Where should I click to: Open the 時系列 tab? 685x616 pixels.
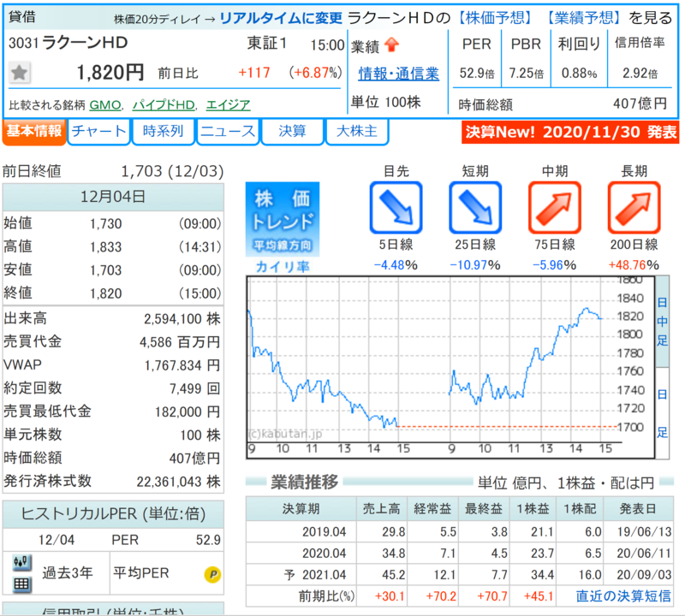click(163, 132)
